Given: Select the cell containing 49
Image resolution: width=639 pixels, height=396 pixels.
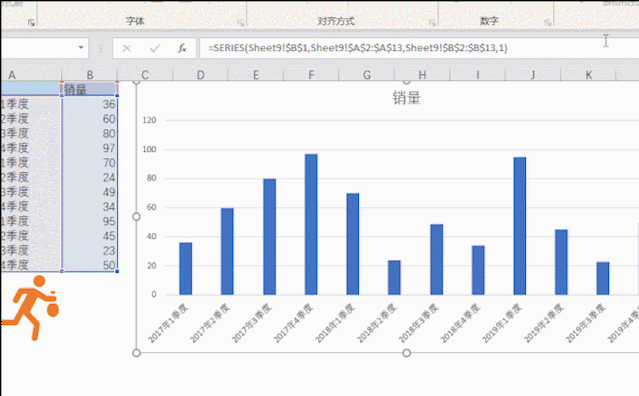Looking at the screenshot, I should 90,192.
